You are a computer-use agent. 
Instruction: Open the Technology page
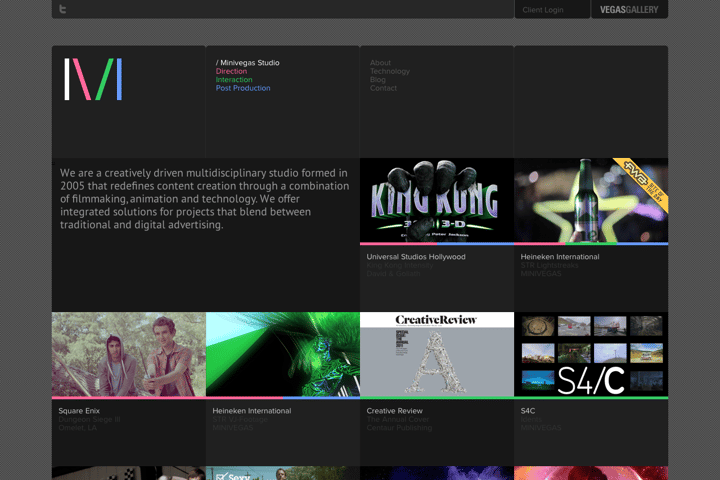click(390, 71)
